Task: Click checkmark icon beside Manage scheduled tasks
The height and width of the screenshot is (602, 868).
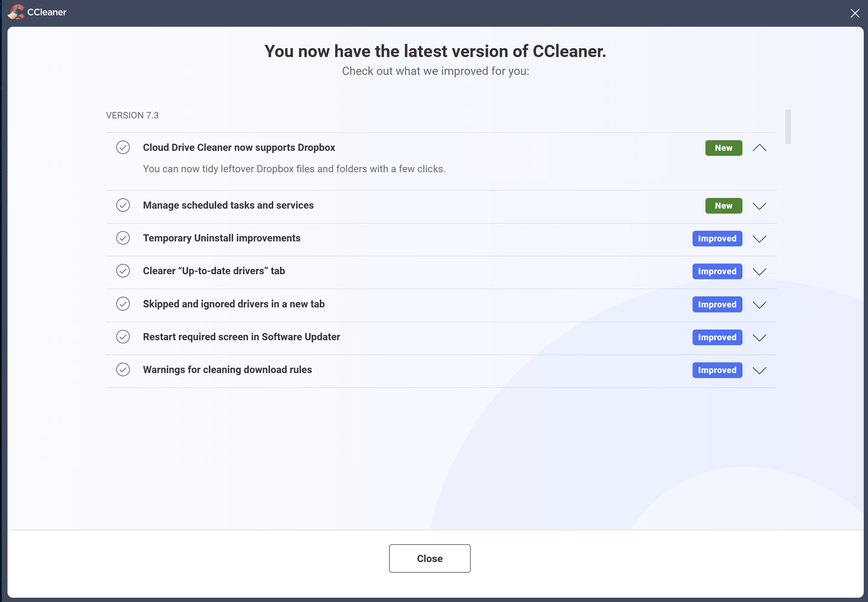Action: (x=123, y=205)
